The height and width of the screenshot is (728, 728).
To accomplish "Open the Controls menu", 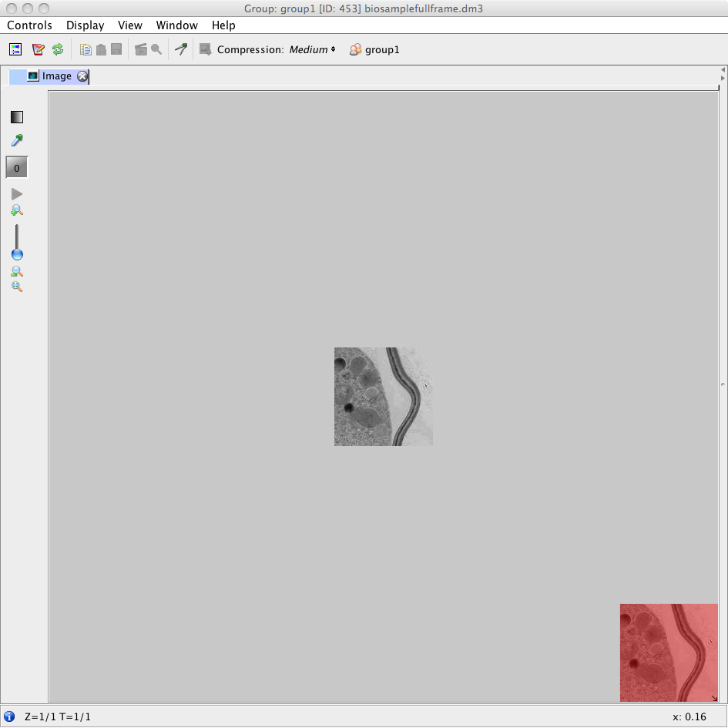I will [x=29, y=25].
